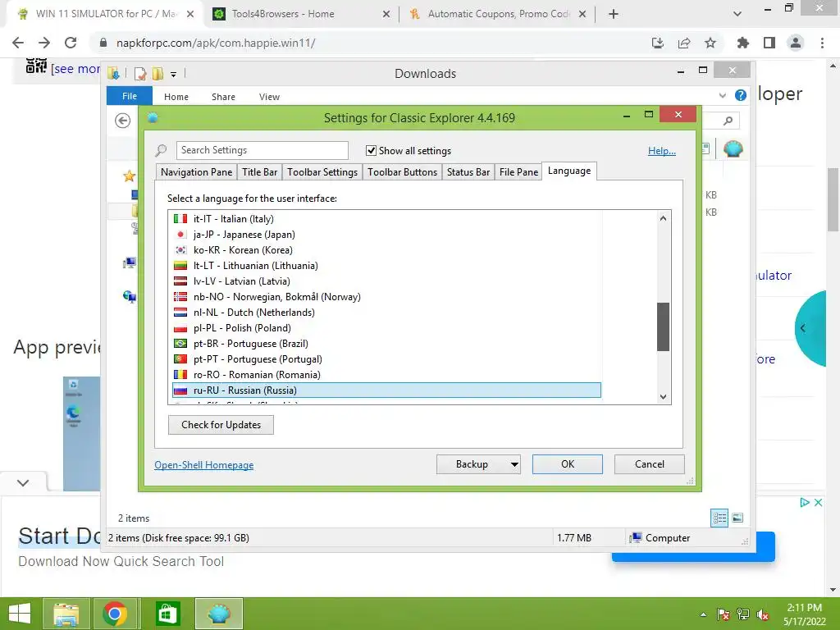Show hidden tray icons arrow

coord(703,614)
